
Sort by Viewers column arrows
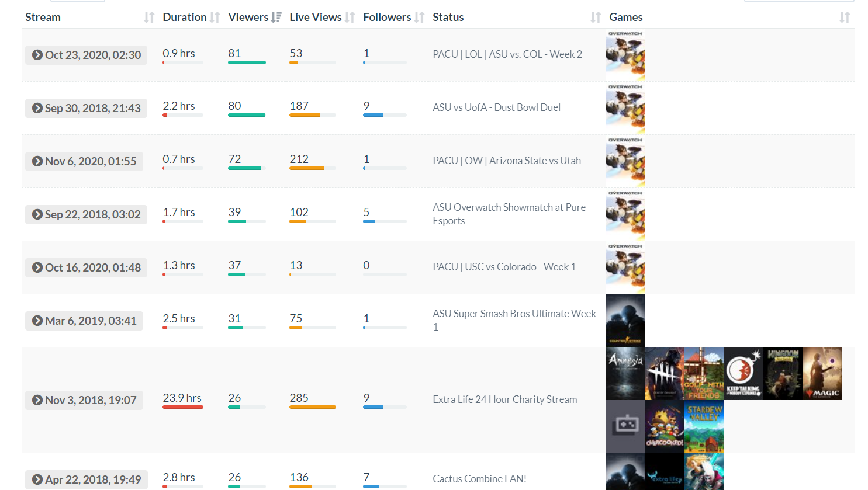pos(276,18)
